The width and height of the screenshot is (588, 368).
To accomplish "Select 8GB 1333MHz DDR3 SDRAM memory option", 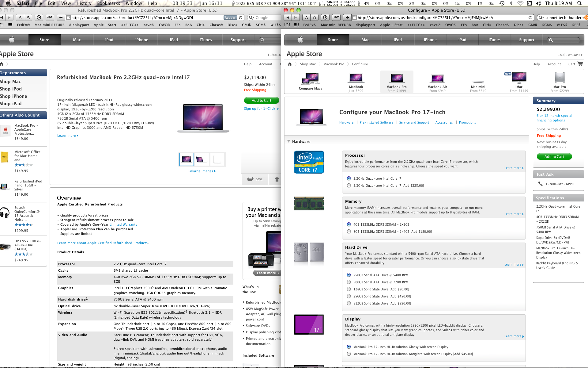I will click(349, 232).
